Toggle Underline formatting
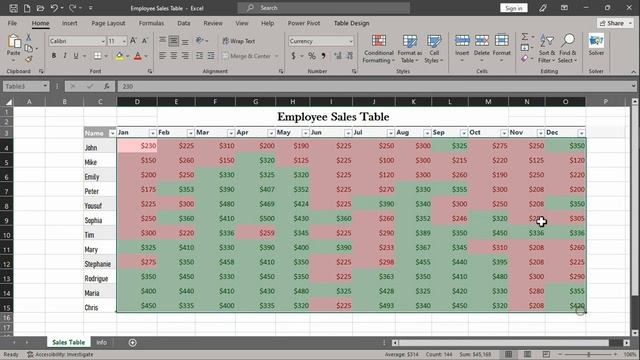 click(x=76, y=56)
